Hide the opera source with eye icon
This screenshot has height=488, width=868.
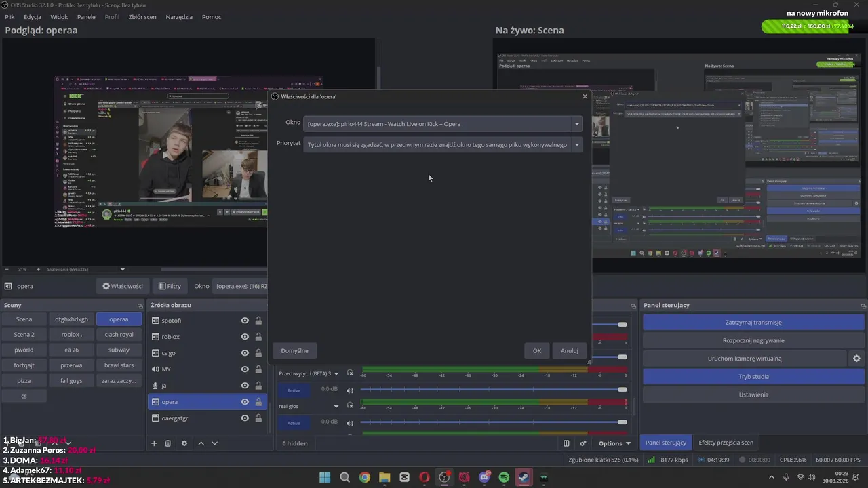(x=245, y=402)
